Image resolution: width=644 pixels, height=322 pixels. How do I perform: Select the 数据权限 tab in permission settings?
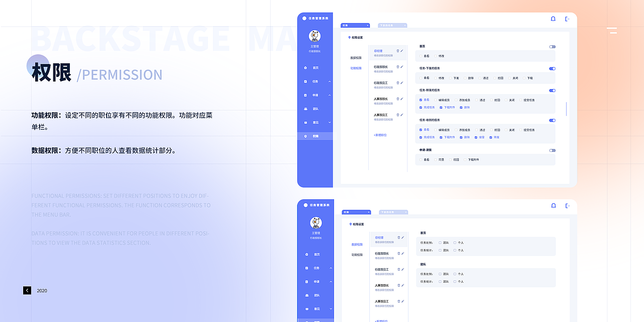(x=356, y=57)
